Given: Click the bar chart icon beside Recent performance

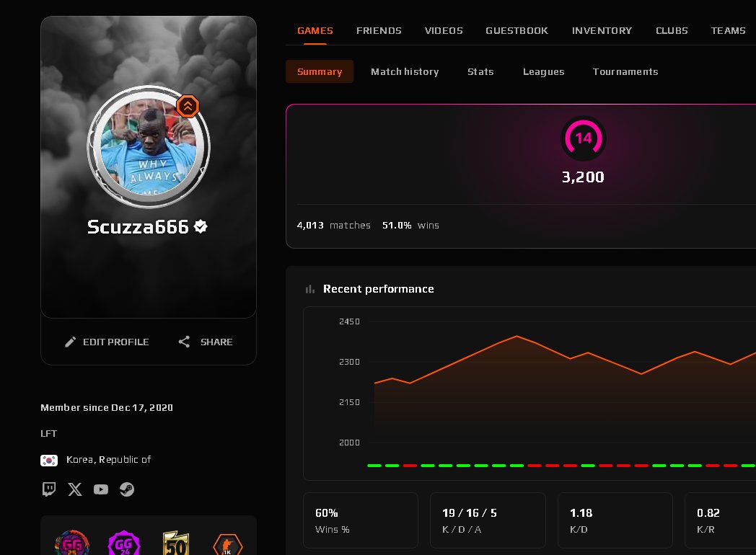Looking at the screenshot, I should [x=310, y=289].
